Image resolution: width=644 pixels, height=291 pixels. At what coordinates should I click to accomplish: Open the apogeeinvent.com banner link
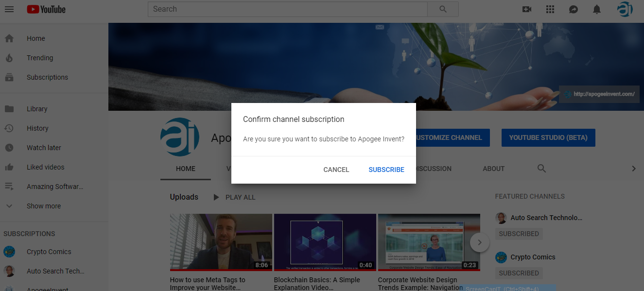(599, 94)
